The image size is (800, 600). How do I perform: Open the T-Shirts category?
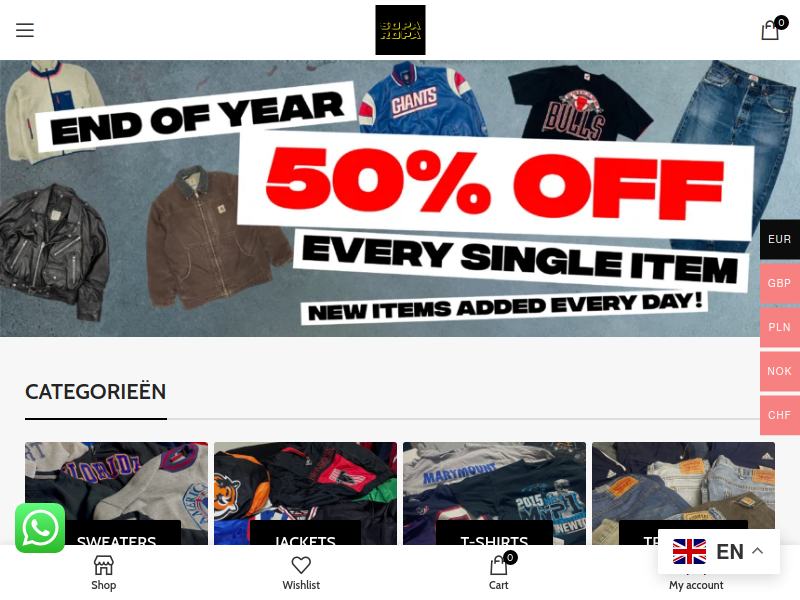[494, 493]
